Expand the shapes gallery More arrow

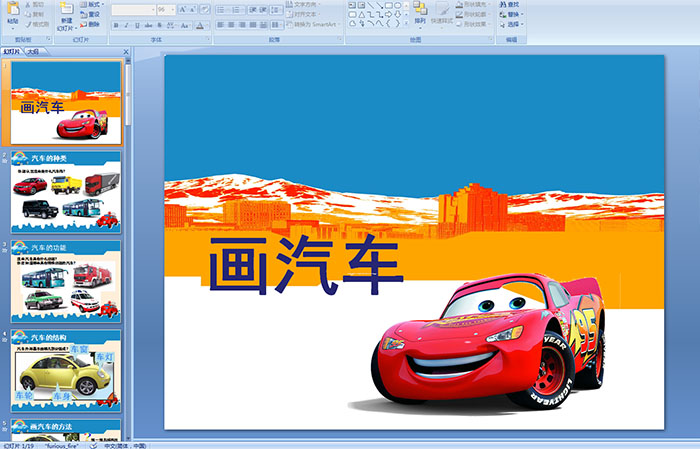pyautogui.click(x=406, y=23)
